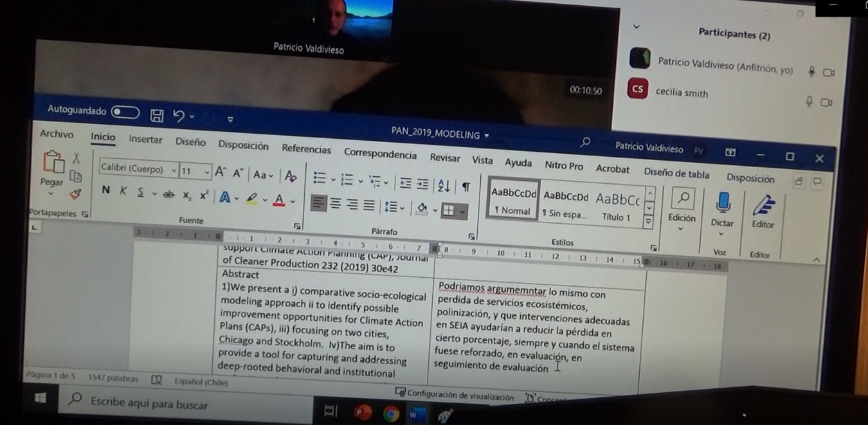Click the Windows search box
The width and height of the screenshot is (868, 425).
pyautogui.click(x=185, y=404)
